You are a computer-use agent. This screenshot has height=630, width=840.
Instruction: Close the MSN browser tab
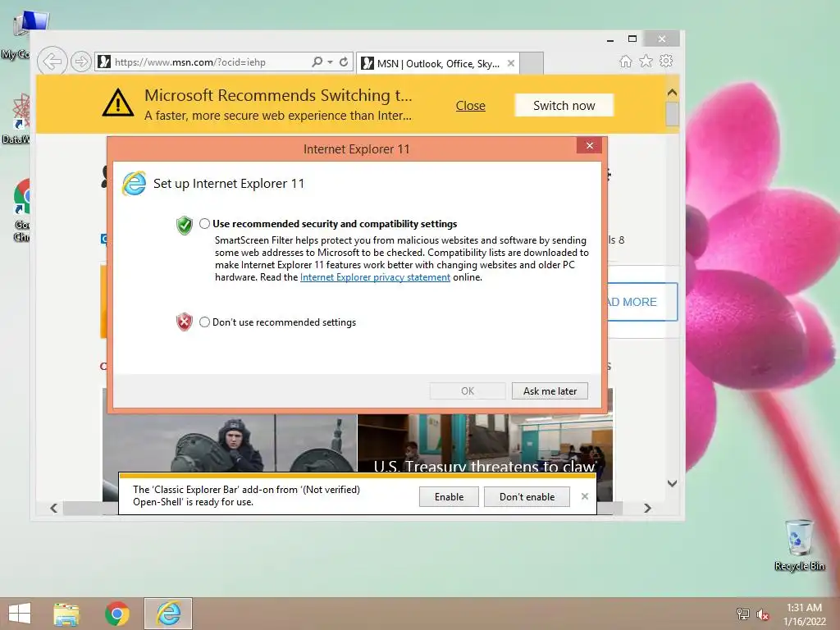click(x=511, y=63)
